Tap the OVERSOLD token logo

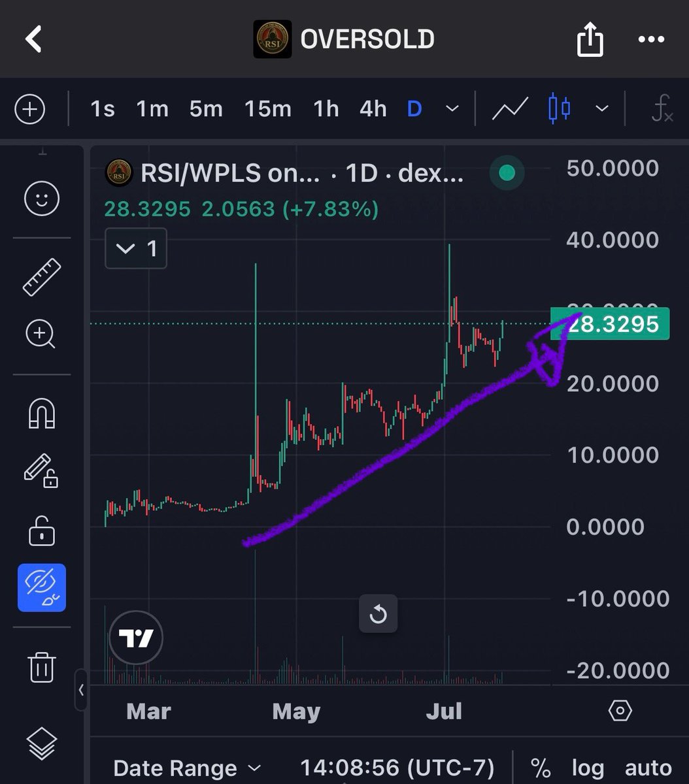tap(272, 39)
